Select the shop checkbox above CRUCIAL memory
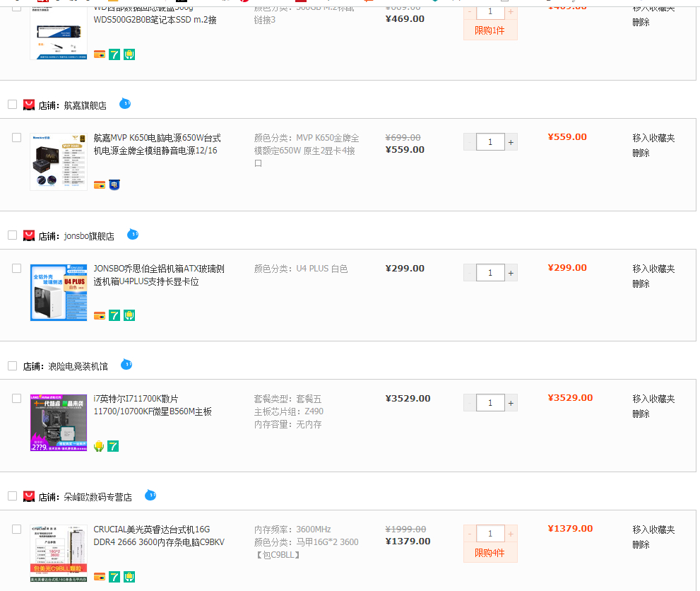Viewport: 700px width, 591px height. tap(13, 496)
